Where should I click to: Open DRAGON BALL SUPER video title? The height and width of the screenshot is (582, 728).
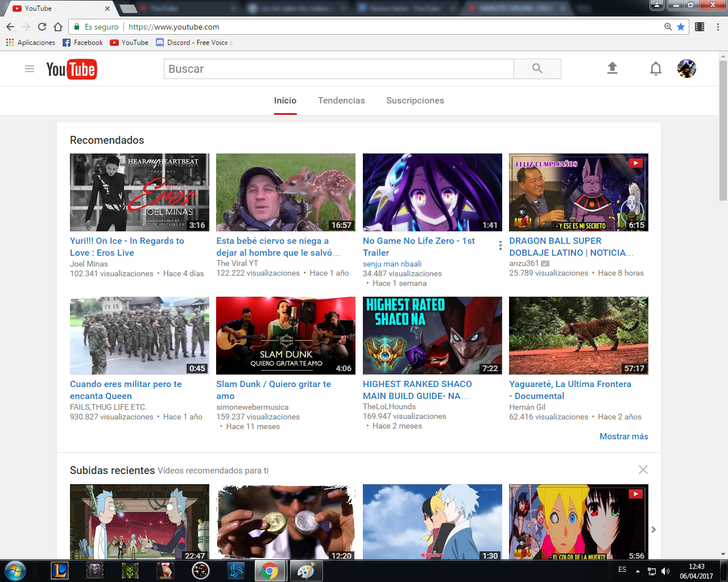pyautogui.click(x=572, y=247)
